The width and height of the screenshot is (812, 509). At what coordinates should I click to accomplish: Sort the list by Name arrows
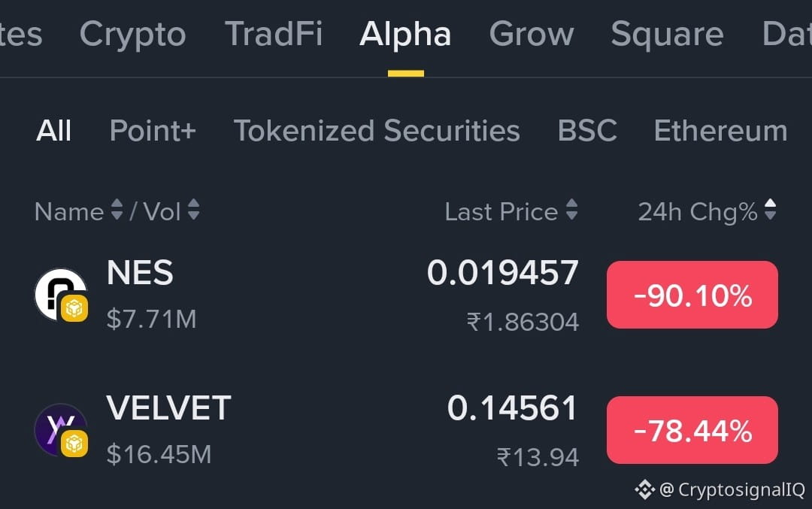[x=117, y=210]
